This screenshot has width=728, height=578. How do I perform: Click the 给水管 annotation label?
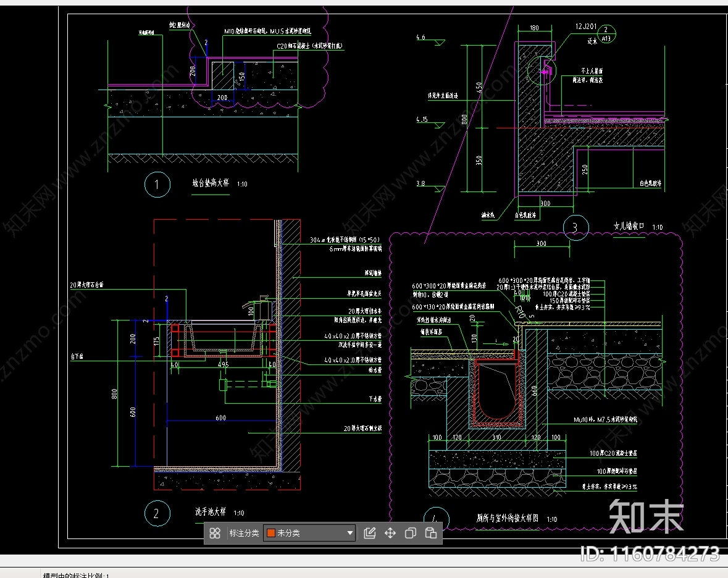tap(375, 370)
